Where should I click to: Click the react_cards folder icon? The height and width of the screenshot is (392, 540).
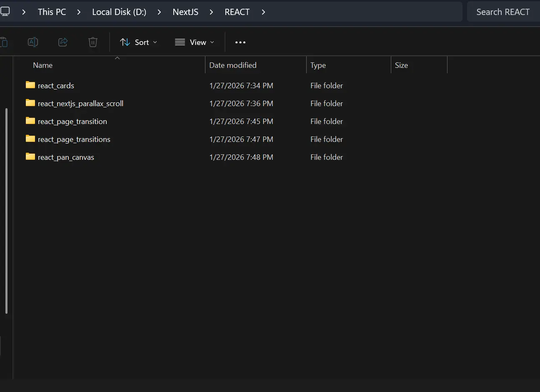coord(30,85)
